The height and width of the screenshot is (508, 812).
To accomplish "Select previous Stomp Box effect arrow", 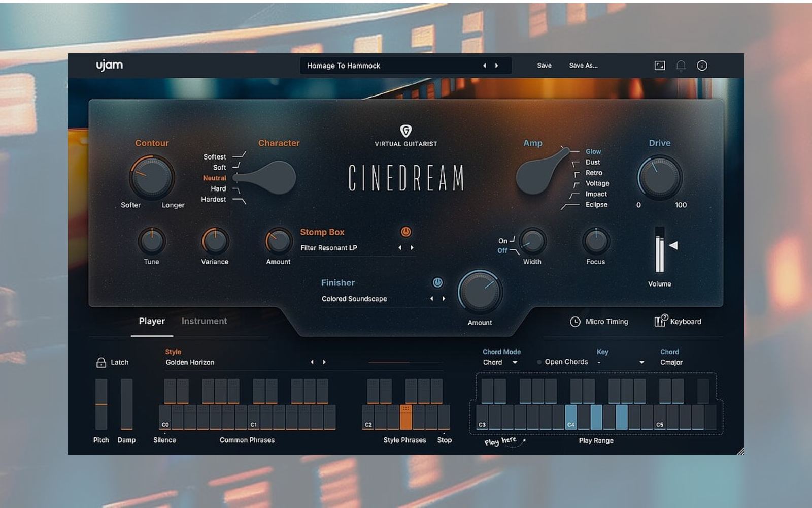I will pos(400,248).
